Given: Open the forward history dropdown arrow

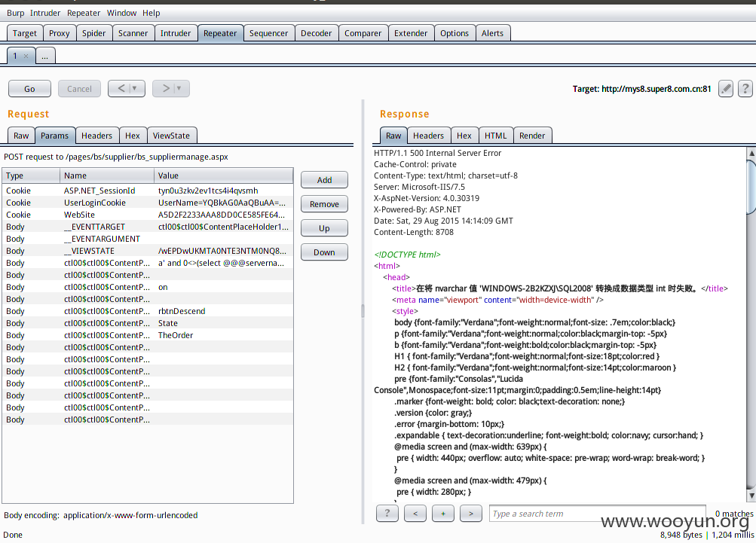Looking at the screenshot, I should (x=179, y=89).
